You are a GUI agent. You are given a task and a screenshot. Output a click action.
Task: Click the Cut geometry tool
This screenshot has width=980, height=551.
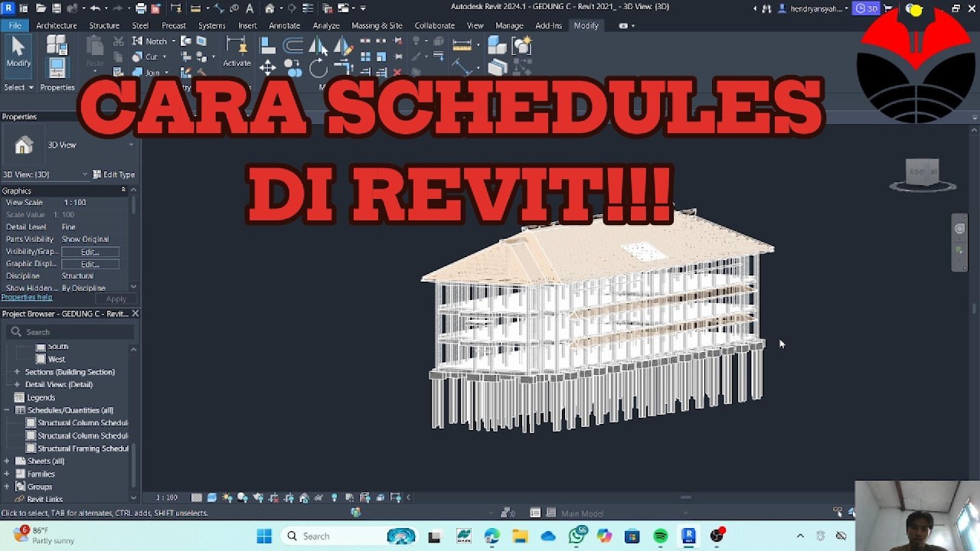(145, 57)
